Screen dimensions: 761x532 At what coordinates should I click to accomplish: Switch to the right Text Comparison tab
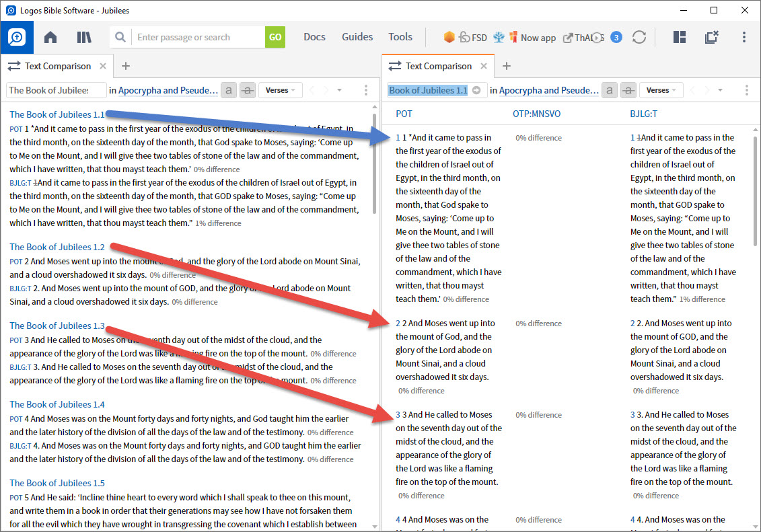point(438,65)
